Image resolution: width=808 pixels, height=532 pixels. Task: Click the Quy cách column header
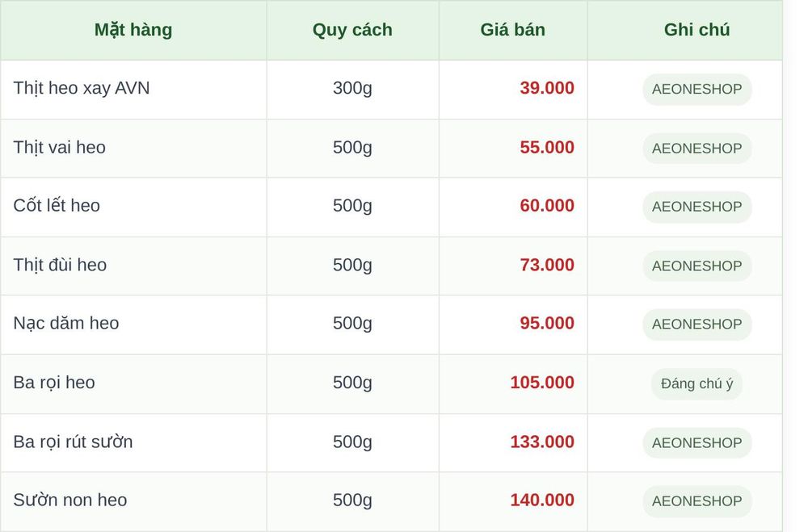tap(352, 30)
